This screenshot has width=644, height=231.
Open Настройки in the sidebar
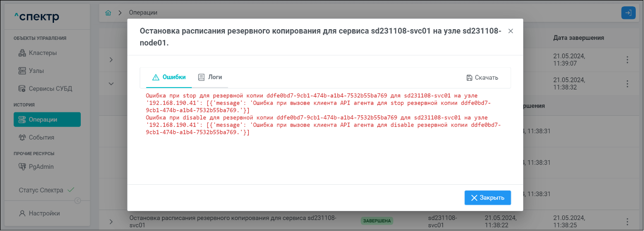pos(44,213)
